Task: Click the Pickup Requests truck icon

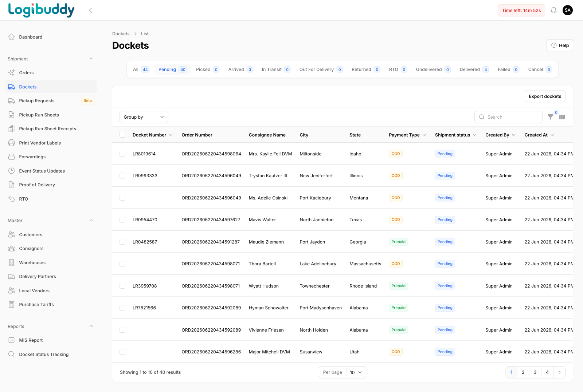Action: click(12, 101)
